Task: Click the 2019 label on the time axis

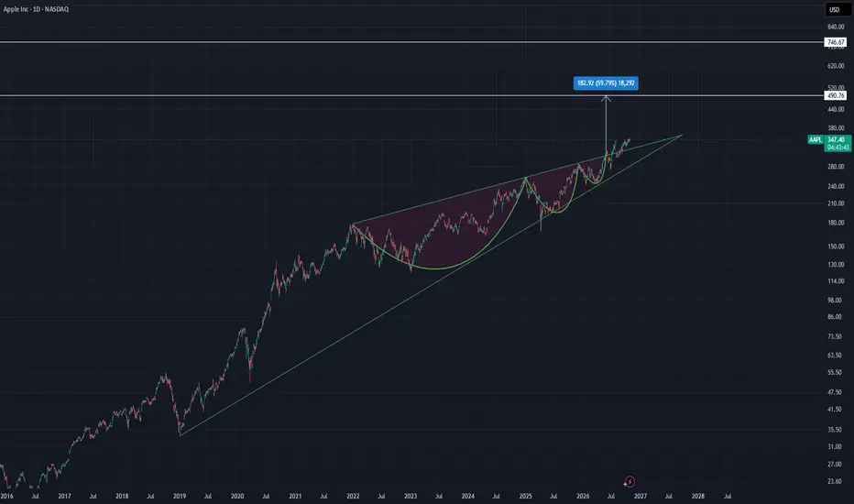Action: point(180,497)
